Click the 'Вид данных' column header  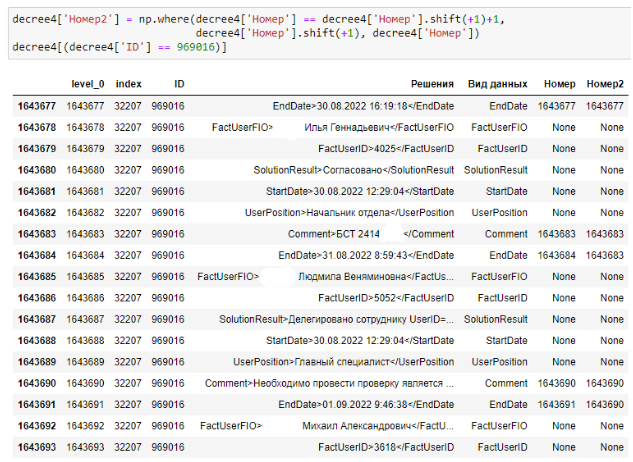click(497, 83)
